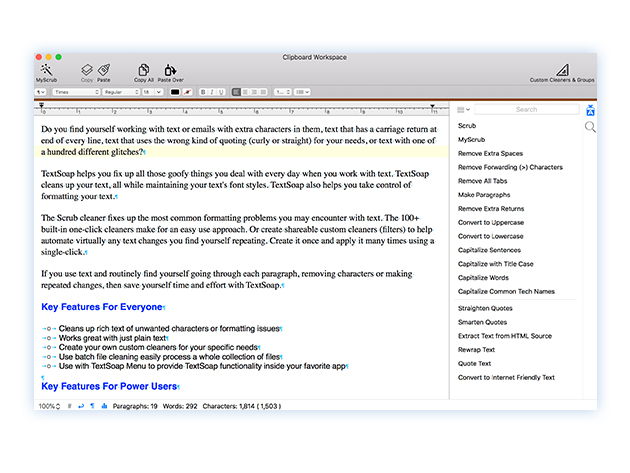Screen dimensions: 630x473
Task: Align text left
Action: [x=236, y=92]
